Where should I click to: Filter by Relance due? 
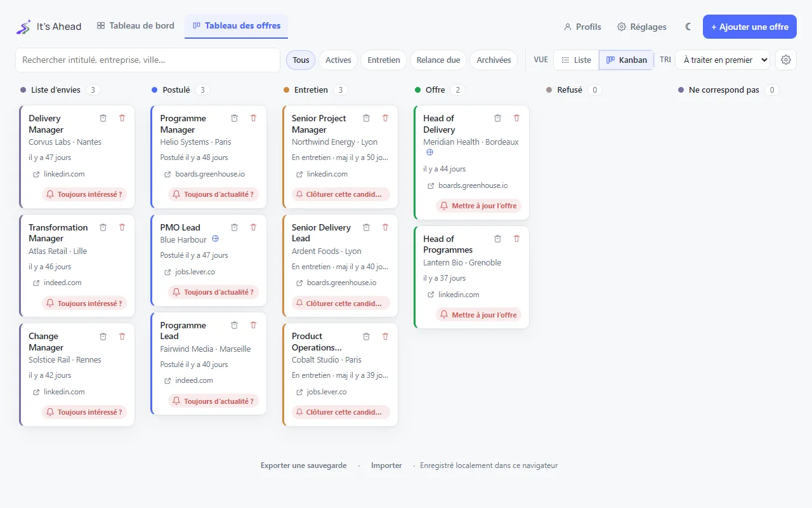click(x=438, y=60)
